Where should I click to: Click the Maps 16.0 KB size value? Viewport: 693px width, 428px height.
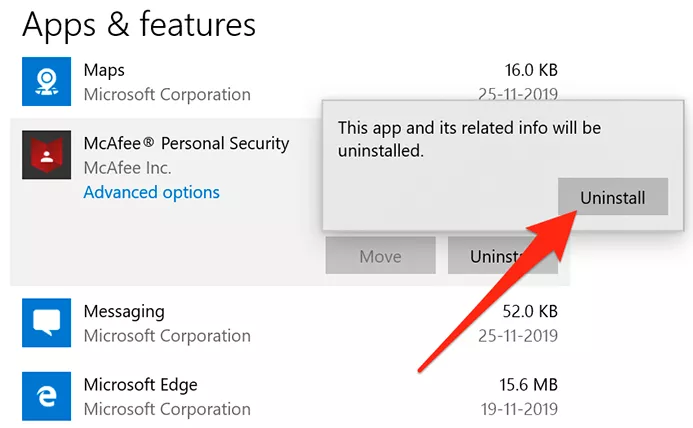(x=531, y=70)
